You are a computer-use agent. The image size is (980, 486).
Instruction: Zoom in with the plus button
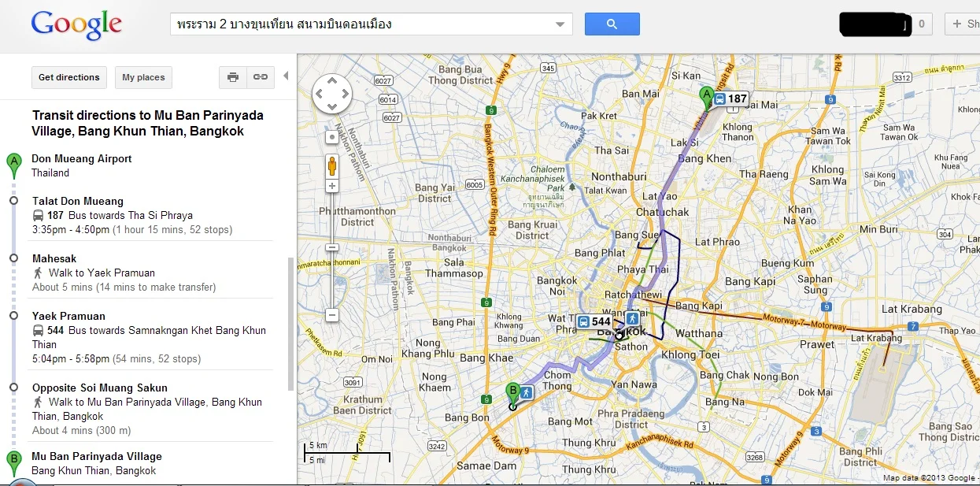pos(332,186)
